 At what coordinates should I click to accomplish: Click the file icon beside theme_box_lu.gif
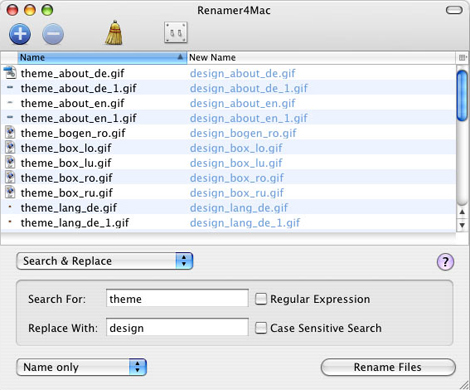pos(10,163)
